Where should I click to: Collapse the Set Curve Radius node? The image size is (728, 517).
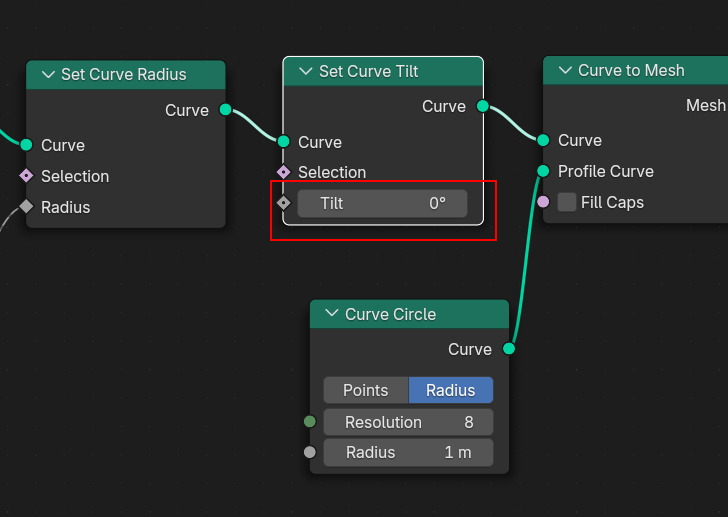[48, 74]
